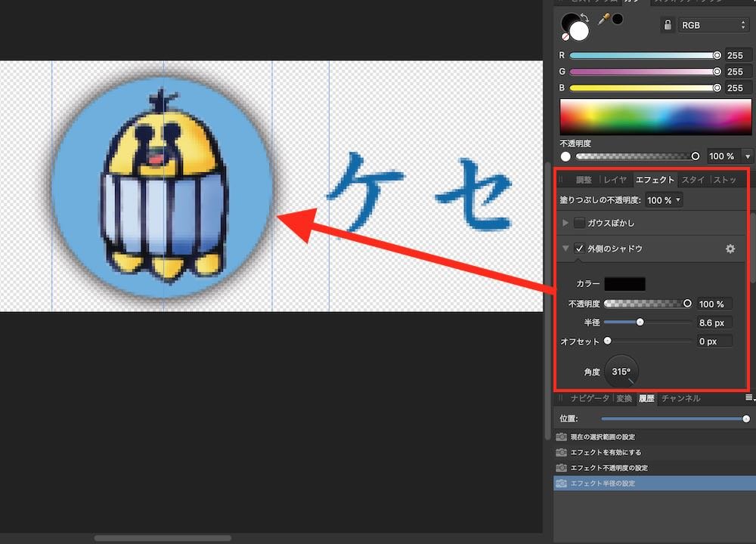Click the G green channel slider
This screenshot has width=756, height=544.
tap(646, 72)
